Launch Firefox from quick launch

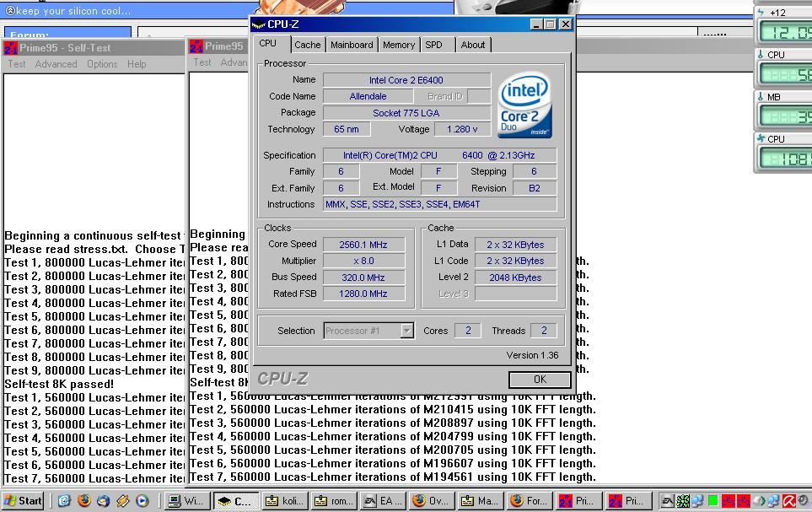83,500
